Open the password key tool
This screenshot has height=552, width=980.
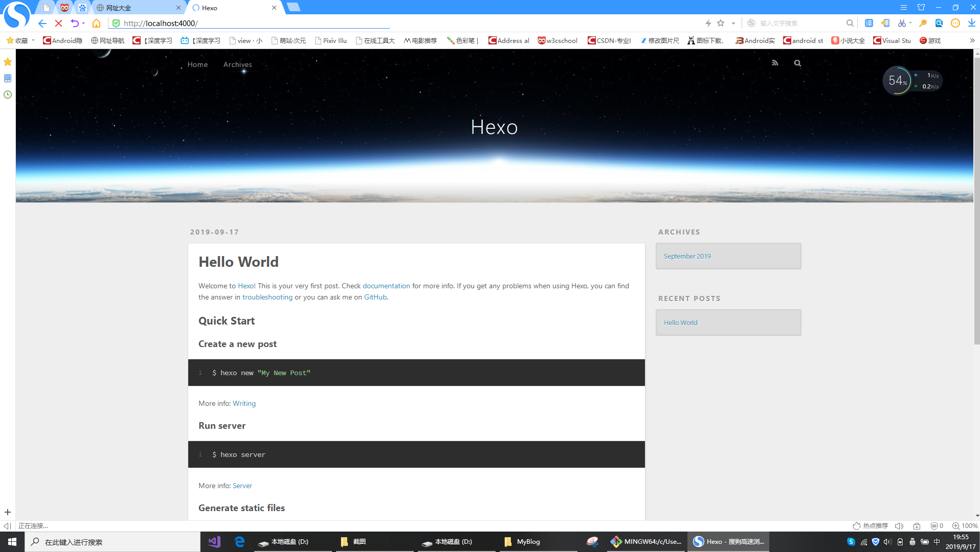click(923, 23)
